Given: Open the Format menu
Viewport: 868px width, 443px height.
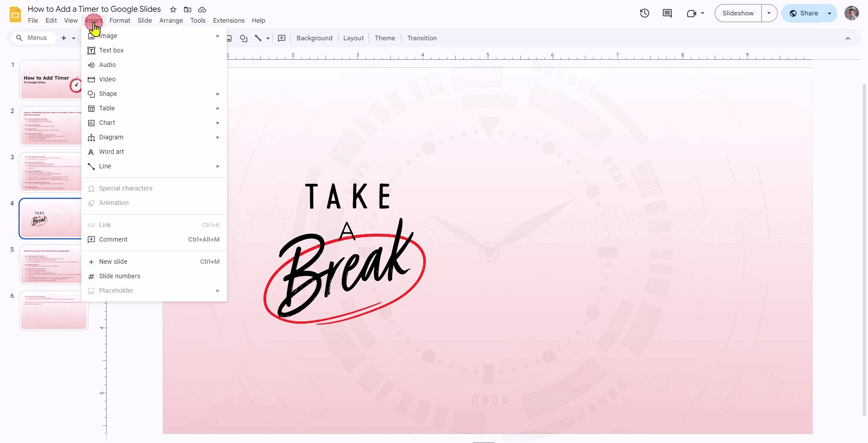Looking at the screenshot, I should click(119, 20).
